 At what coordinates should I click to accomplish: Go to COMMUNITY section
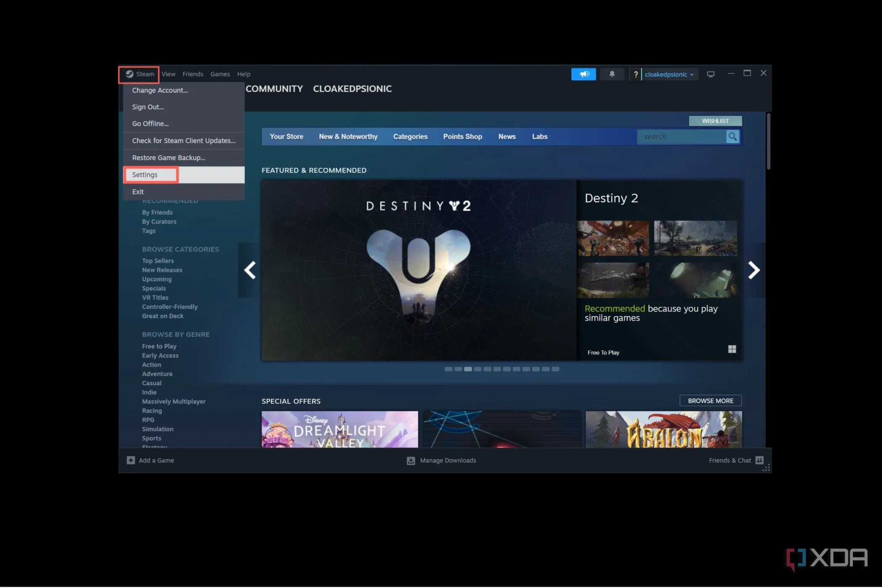274,89
